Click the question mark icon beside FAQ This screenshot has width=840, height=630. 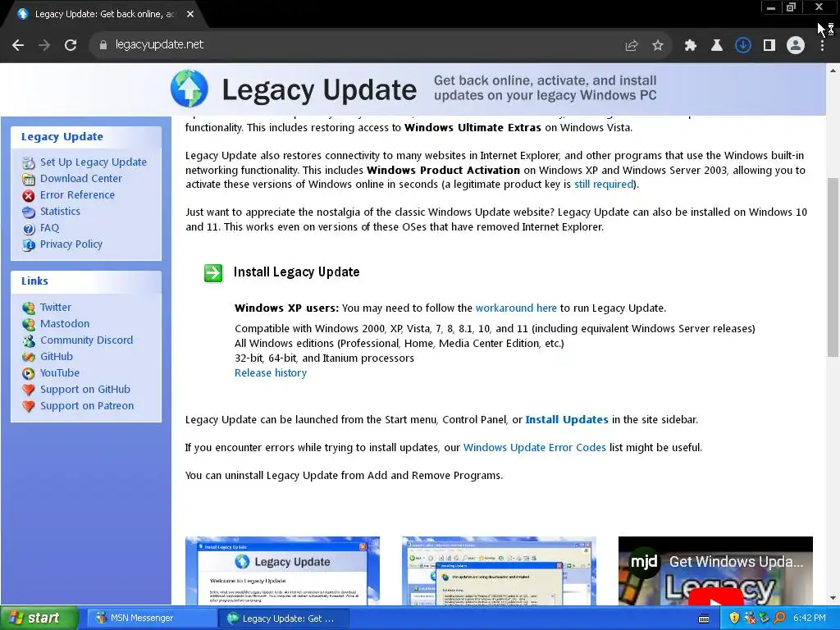[29, 229]
